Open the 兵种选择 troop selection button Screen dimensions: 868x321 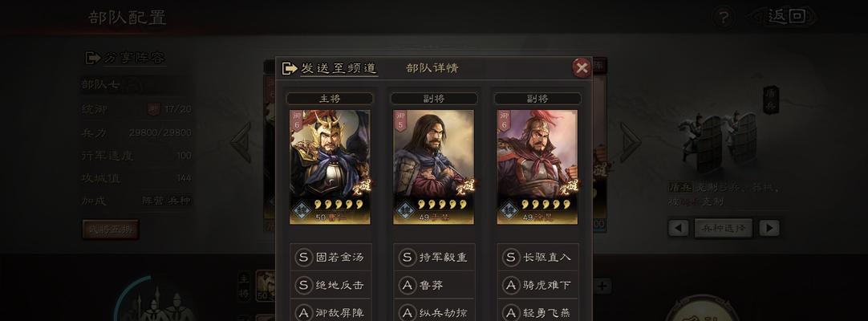(x=724, y=228)
